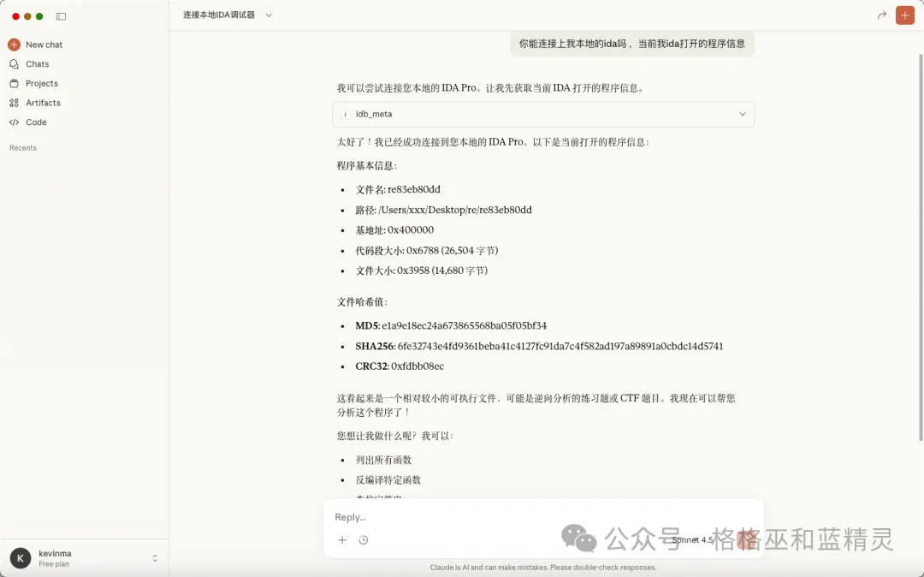The image size is (924, 577).
Task: Click the conversation title 连接本地IDA调试器
Action: 219,15
